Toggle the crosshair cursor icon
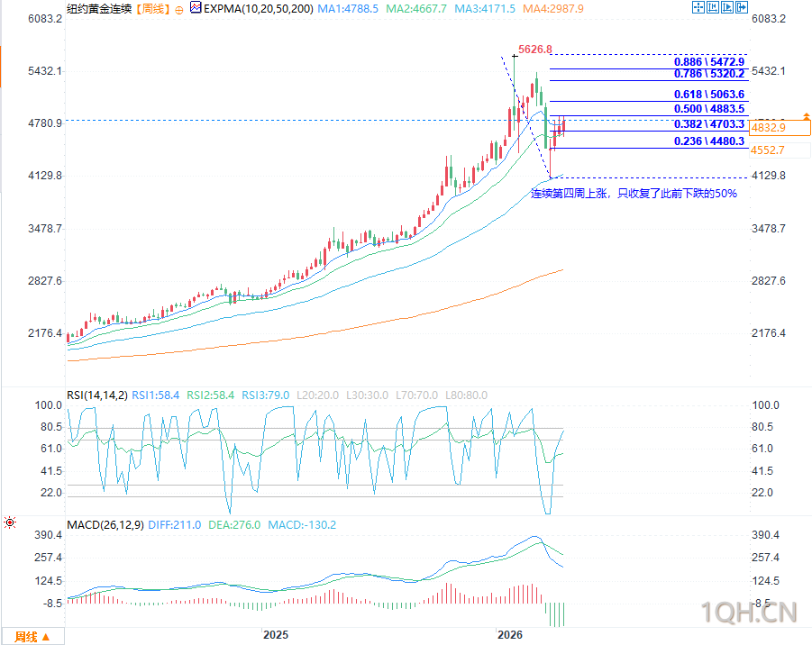The width and height of the screenshot is (812, 645). pyautogui.click(x=698, y=7)
